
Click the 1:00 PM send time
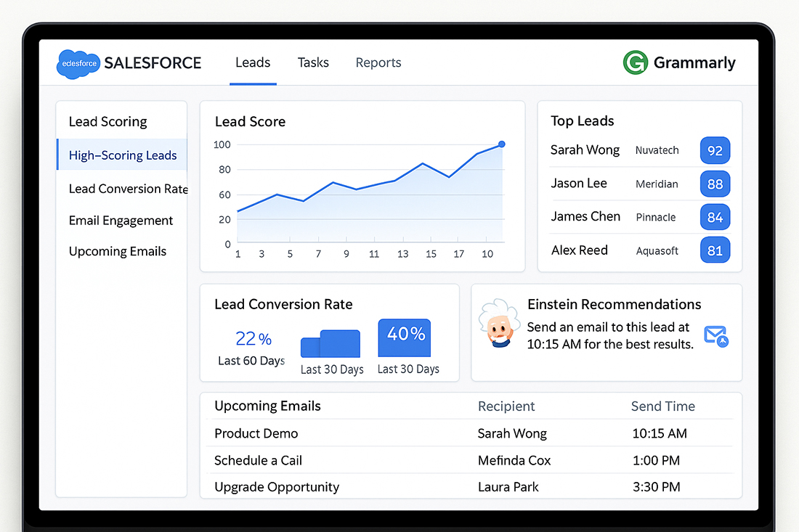[656, 460]
